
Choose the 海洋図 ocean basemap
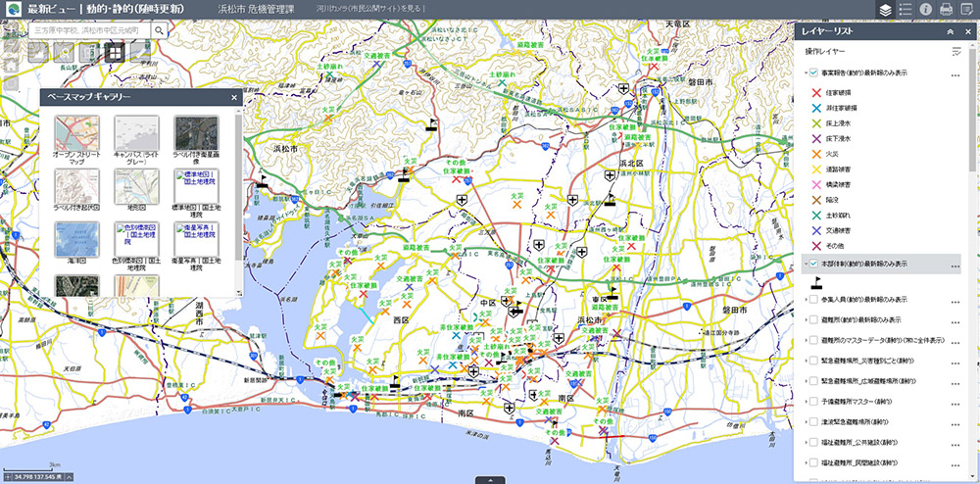pyautogui.click(x=75, y=240)
